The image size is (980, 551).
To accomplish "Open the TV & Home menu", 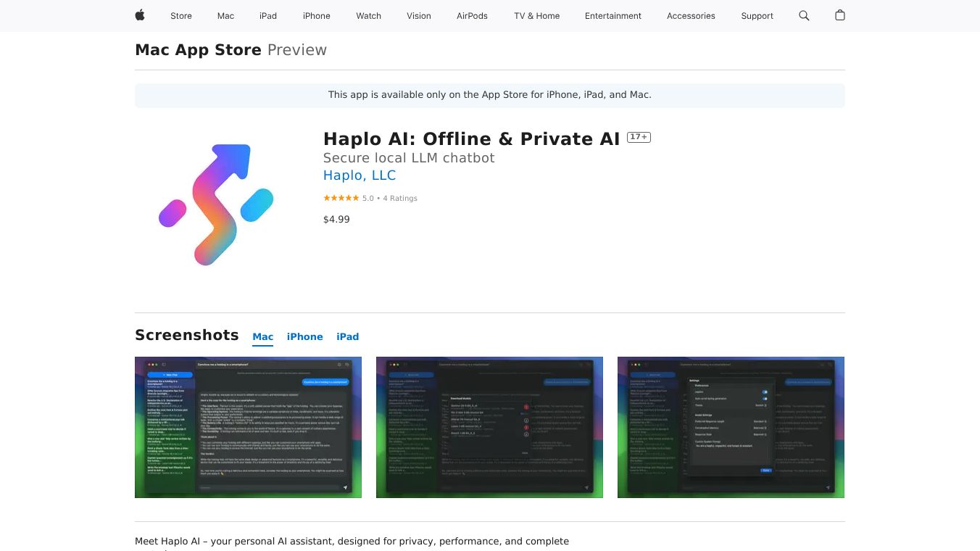I will coord(537,16).
